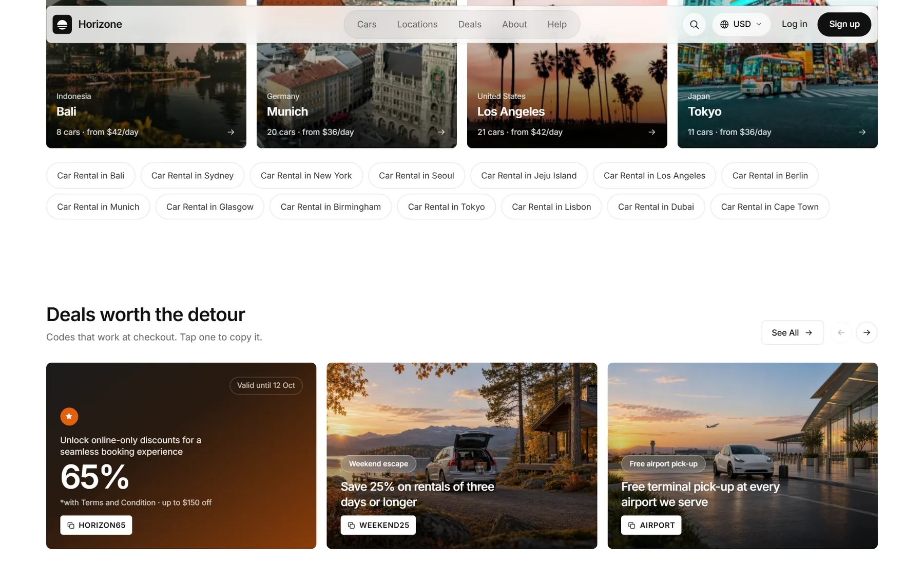The image size is (924, 578).
Task: Click the Horizone brand name
Action: pyautogui.click(x=100, y=24)
